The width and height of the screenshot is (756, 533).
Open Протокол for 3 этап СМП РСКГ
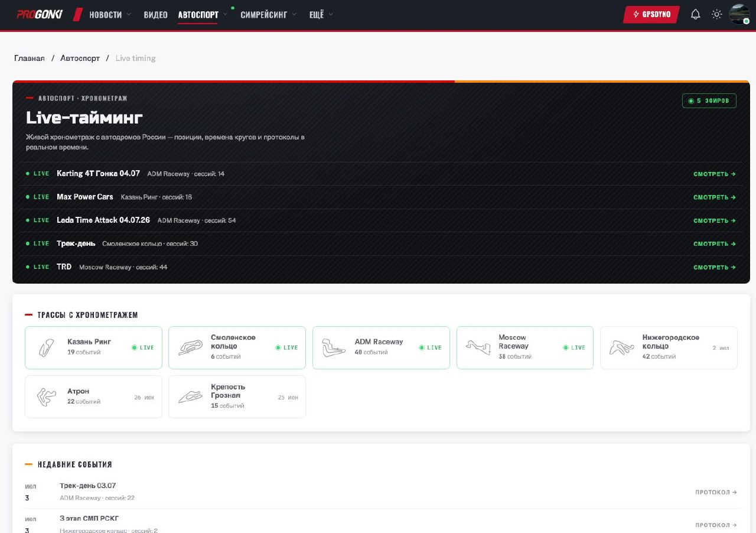click(716, 525)
